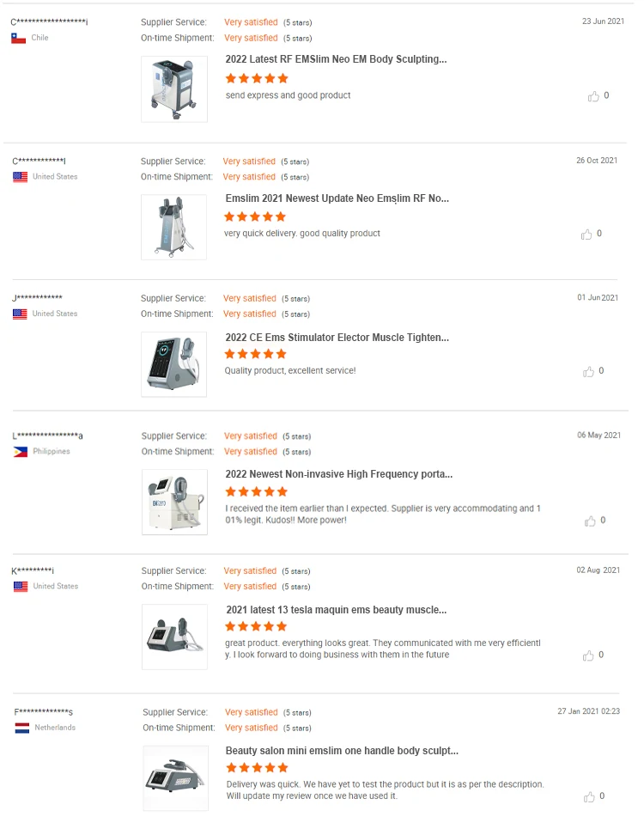View the 13 tesla machine thumbnail

(174, 637)
